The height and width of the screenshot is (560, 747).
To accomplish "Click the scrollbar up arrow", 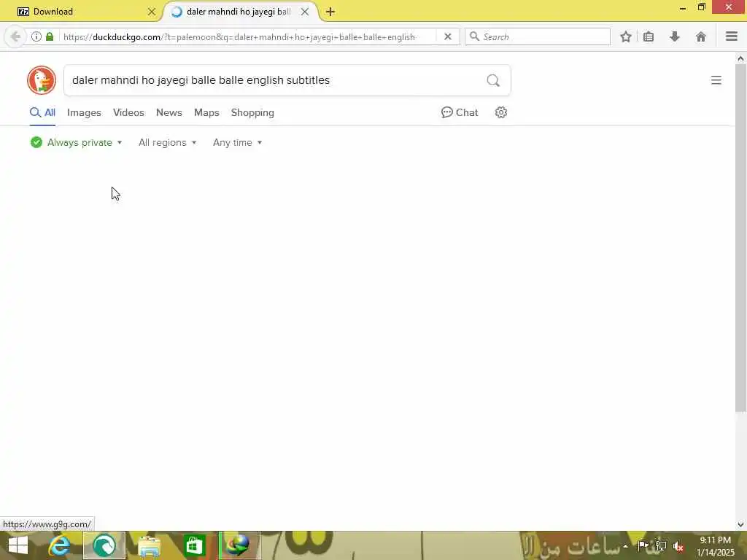I will click(740, 58).
